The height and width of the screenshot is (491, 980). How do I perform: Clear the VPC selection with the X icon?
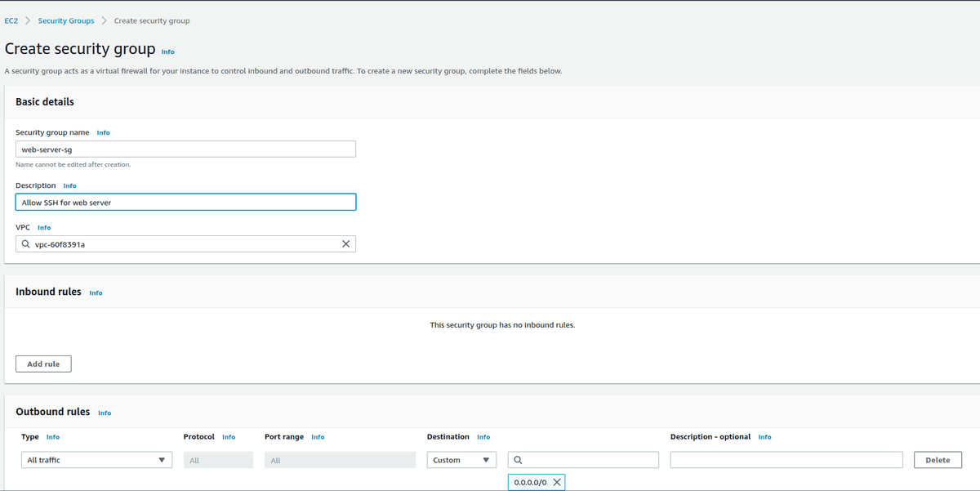(345, 243)
